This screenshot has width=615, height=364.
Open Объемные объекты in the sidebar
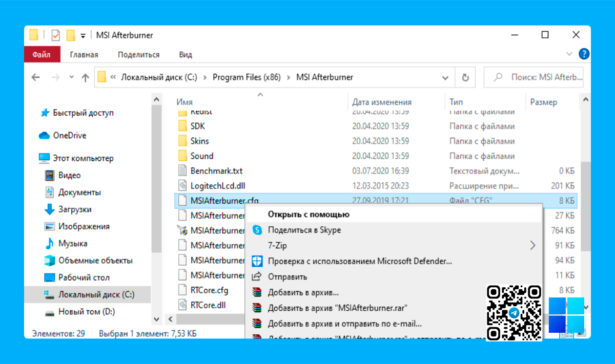[95, 261]
